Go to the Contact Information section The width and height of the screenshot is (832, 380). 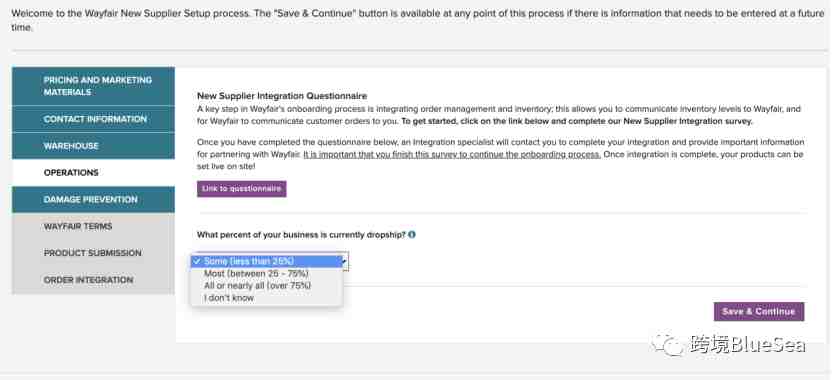[x=93, y=119]
